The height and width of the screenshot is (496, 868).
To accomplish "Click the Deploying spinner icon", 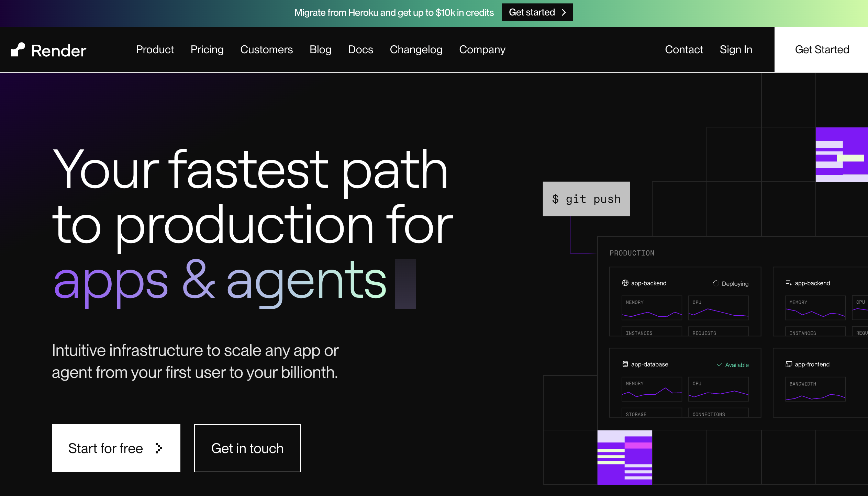I will (716, 283).
